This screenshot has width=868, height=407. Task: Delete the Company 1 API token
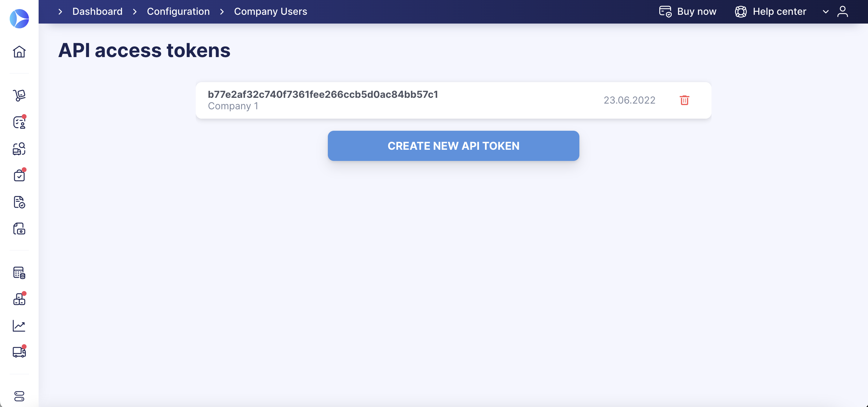684,100
